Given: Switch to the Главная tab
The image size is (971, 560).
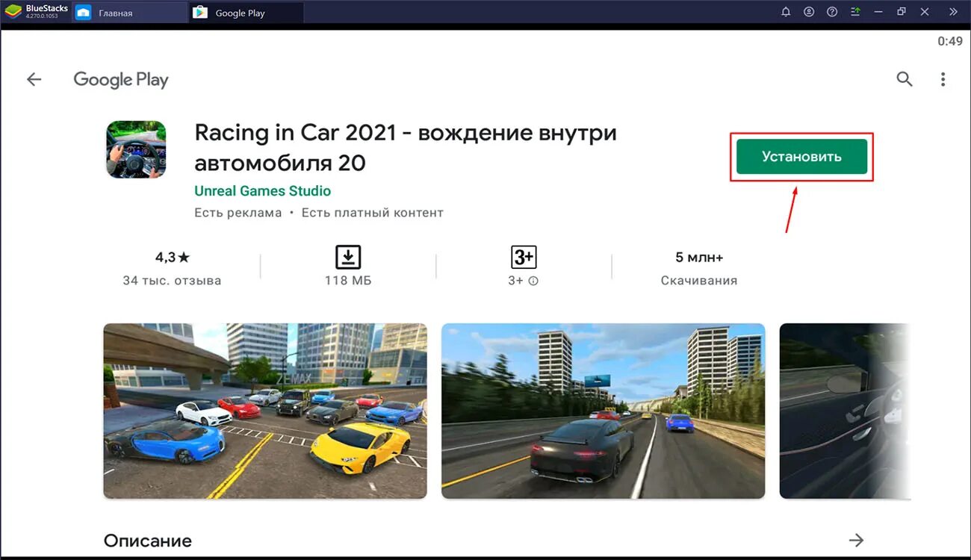Looking at the screenshot, I should click(131, 13).
